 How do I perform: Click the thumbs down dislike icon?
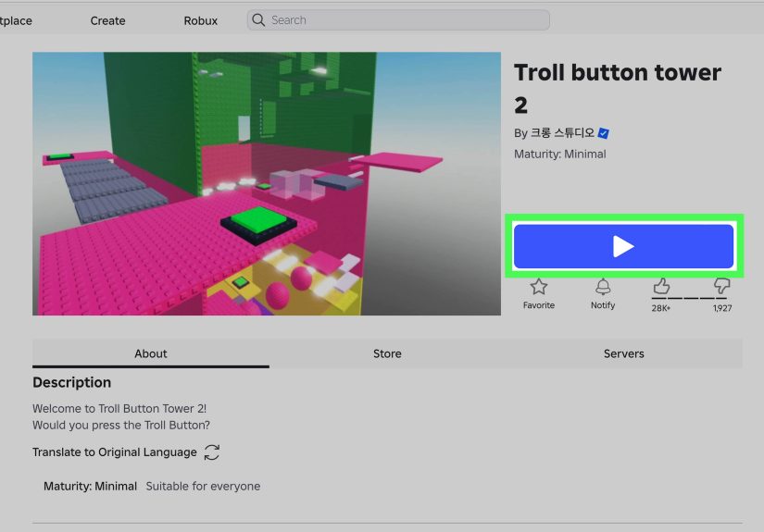click(721, 286)
